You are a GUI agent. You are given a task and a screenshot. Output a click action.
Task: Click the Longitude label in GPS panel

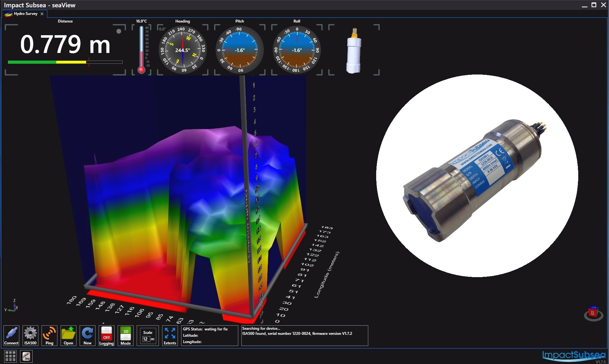[192, 342]
